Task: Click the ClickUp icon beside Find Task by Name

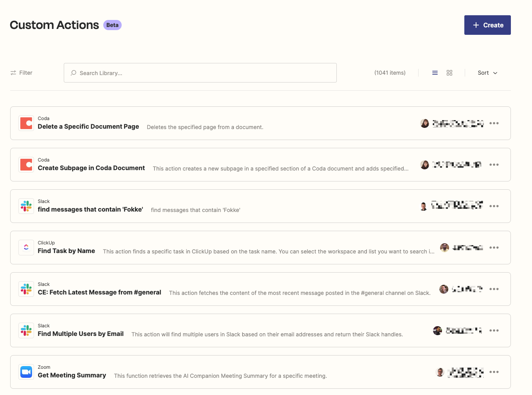Action: pyautogui.click(x=26, y=247)
